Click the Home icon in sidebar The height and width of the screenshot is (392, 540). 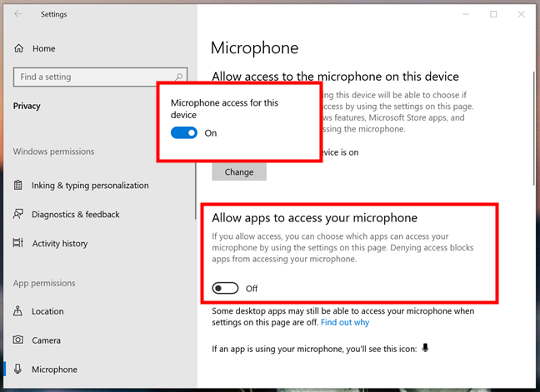pyautogui.click(x=18, y=48)
